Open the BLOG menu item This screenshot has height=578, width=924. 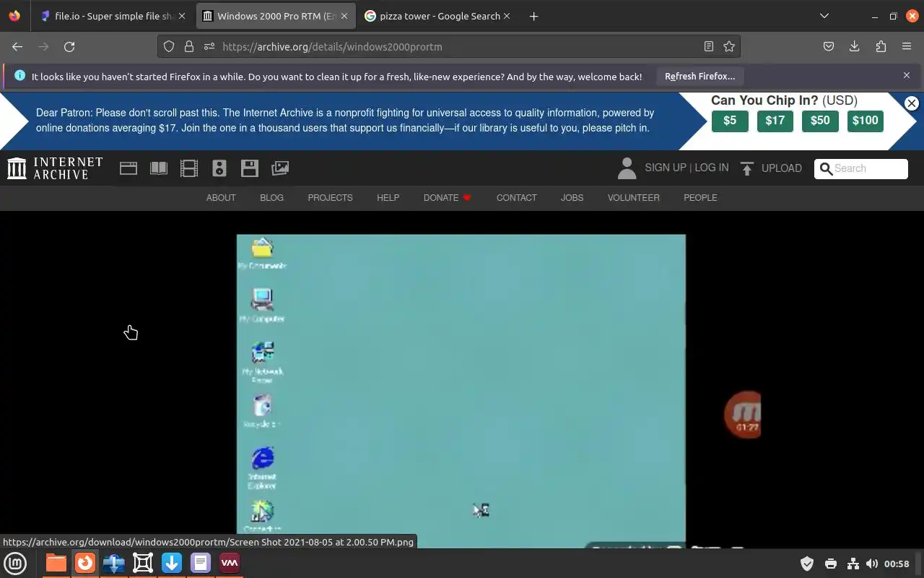271,198
